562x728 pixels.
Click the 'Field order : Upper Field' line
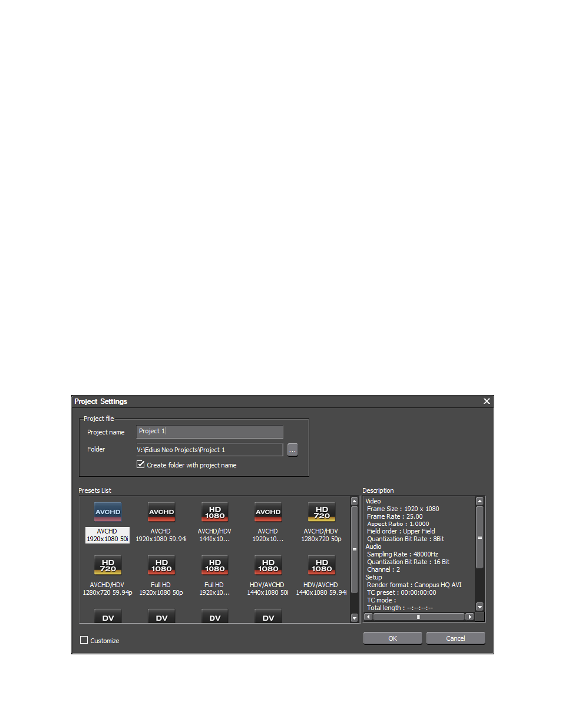click(401, 531)
